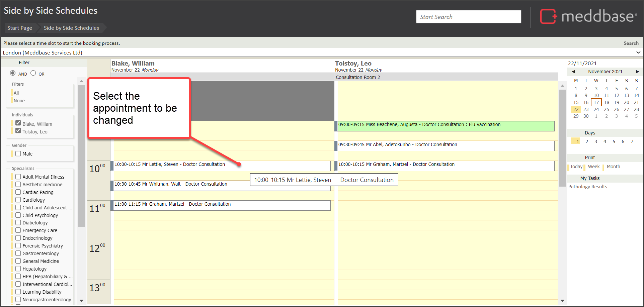
Task: Enable the Cardiology specialism checkbox
Action: (x=18, y=200)
